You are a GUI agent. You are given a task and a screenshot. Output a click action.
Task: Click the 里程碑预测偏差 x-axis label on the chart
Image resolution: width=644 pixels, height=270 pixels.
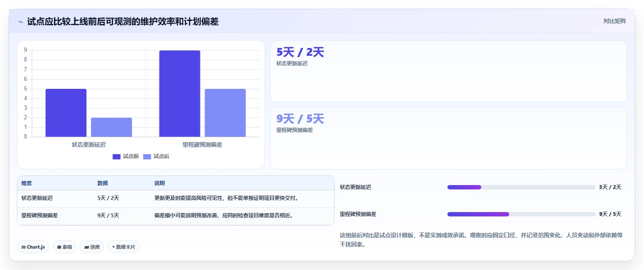coord(202,145)
